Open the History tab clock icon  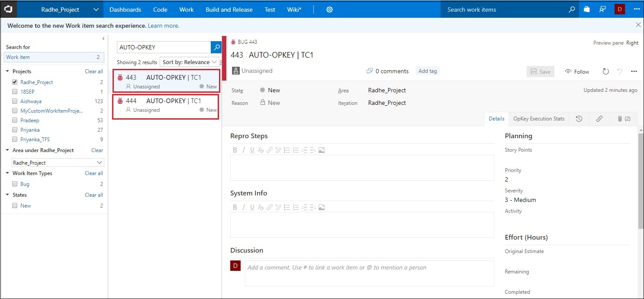(579, 119)
